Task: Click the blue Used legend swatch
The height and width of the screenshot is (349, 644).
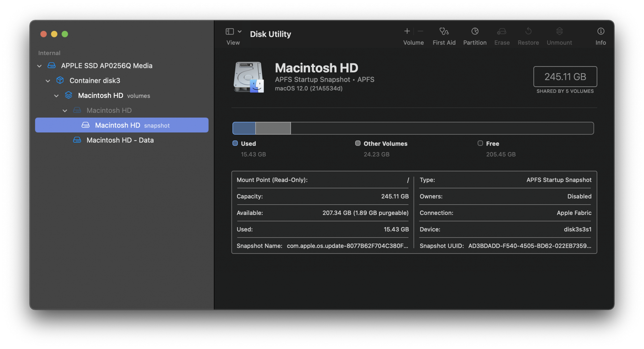Action: tap(235, 143)
